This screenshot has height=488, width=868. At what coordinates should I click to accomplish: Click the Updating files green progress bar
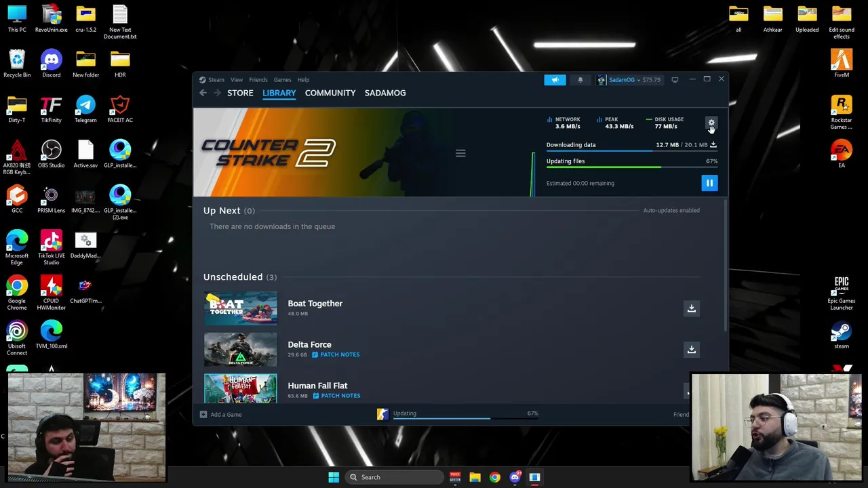pyautogui.click(x=632, y=167)
